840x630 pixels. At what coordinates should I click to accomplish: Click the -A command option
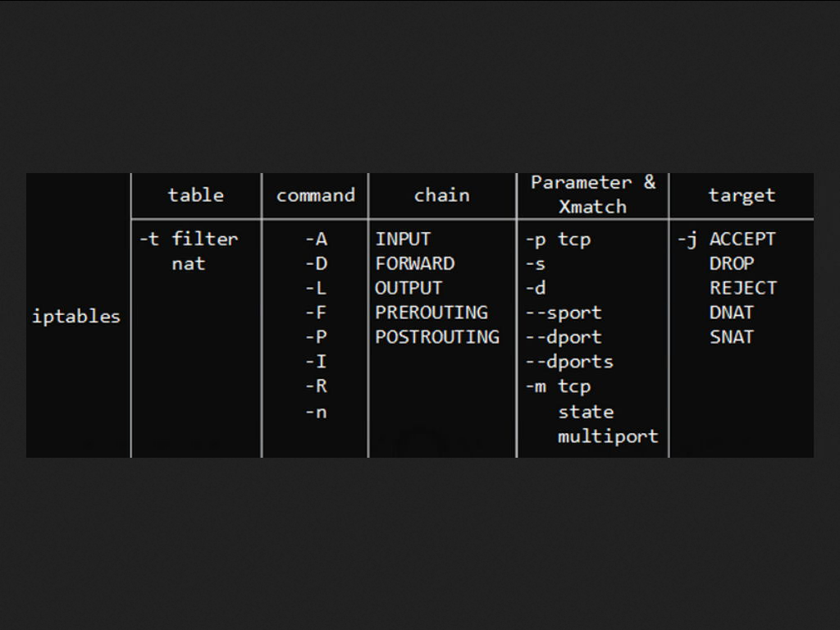point(316,239)
